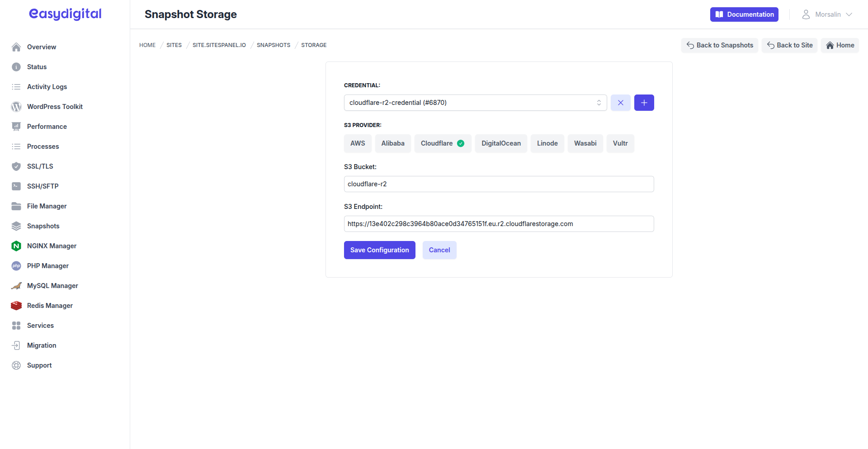
Task: Select the WordPress Toolkit icon
Action: (16, 106)
